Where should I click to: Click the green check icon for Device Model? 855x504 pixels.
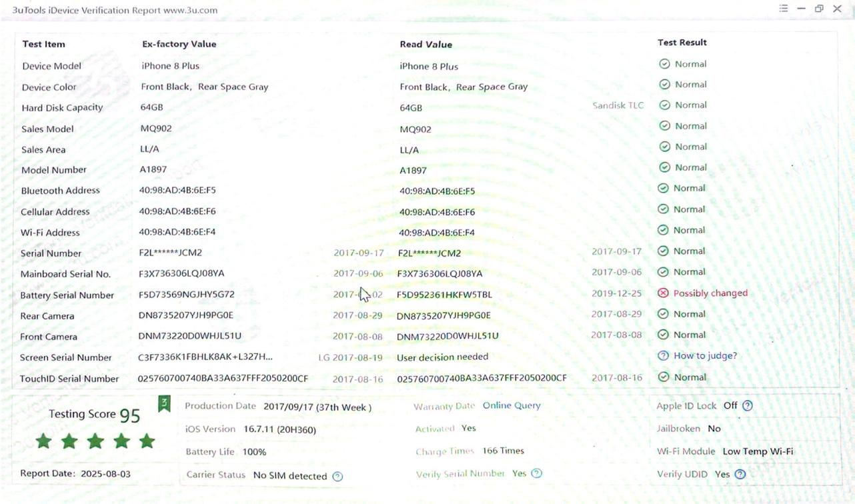pyautogui.click(x=664, y=64)
